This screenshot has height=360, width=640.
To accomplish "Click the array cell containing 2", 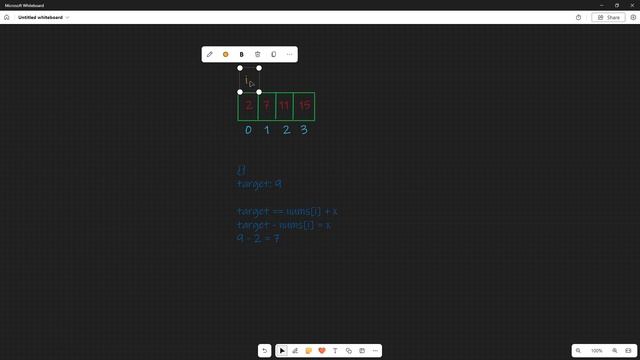I will 248,107.
